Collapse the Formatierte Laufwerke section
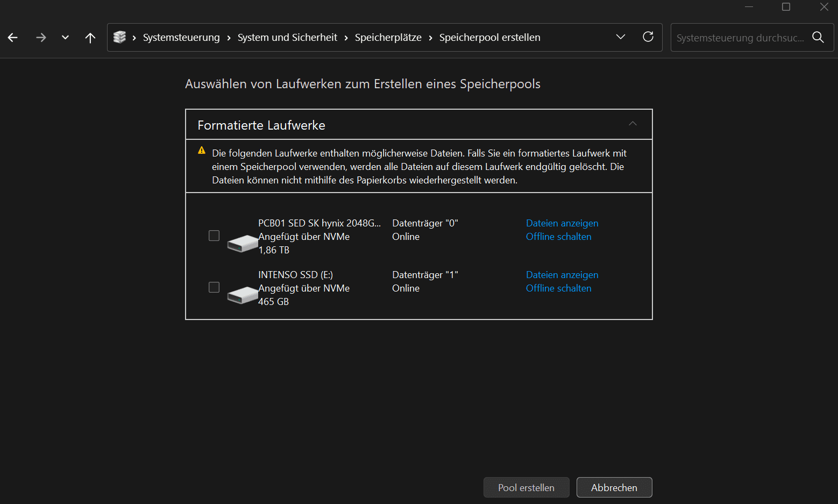 tap(633, 124)
